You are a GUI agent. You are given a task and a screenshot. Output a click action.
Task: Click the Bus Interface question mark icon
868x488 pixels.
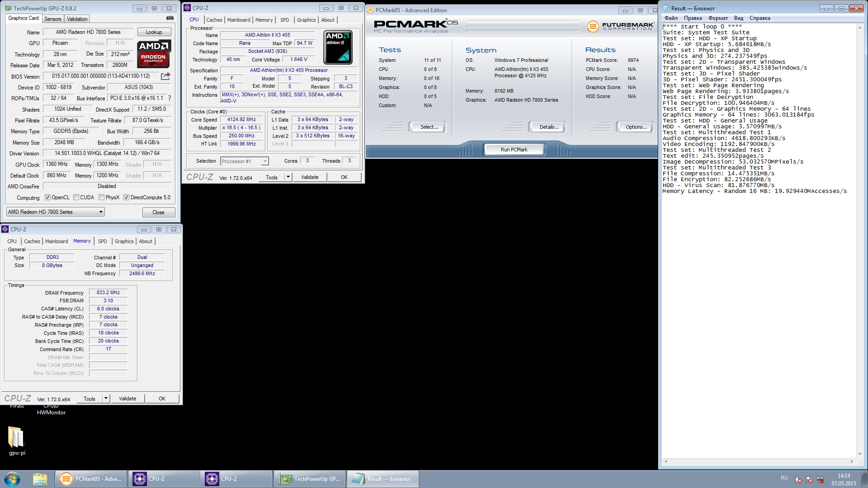[x=170, y=98]
